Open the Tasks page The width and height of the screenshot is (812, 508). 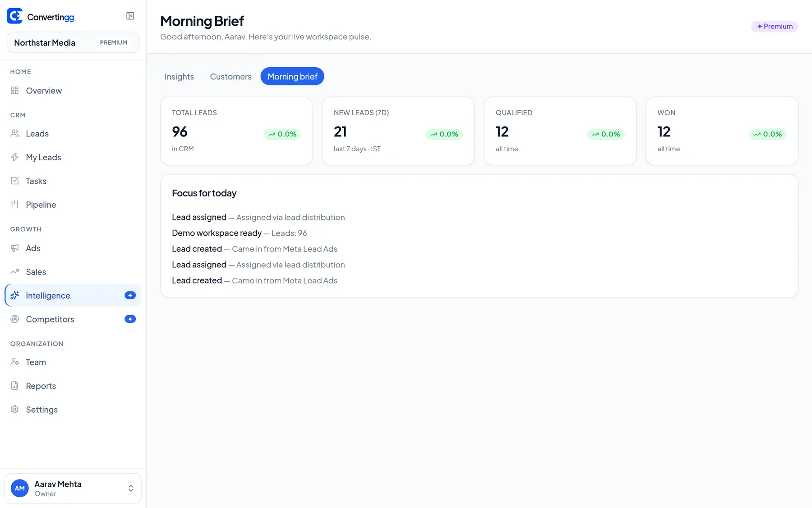pyautogui.click(x=73, y=181)
